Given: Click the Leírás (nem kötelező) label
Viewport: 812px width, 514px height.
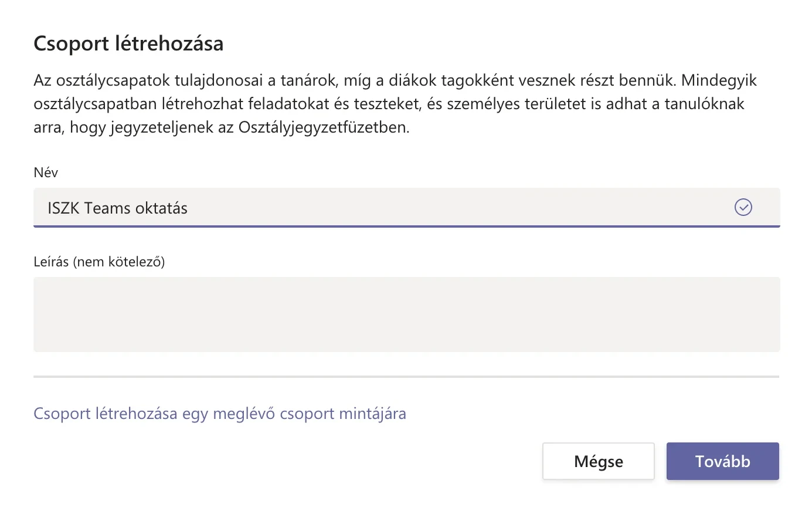Looking at the screenshot, I should click(99, 262).
